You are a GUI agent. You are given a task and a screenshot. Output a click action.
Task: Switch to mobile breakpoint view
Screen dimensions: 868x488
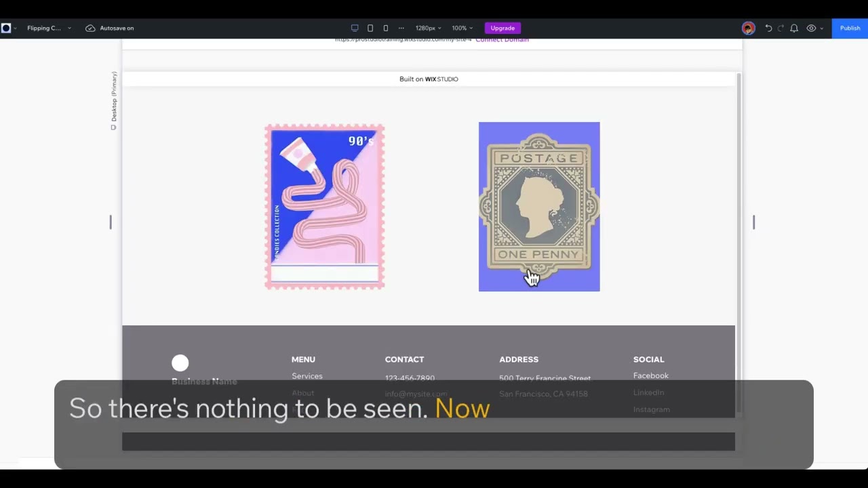pos(386,28)
